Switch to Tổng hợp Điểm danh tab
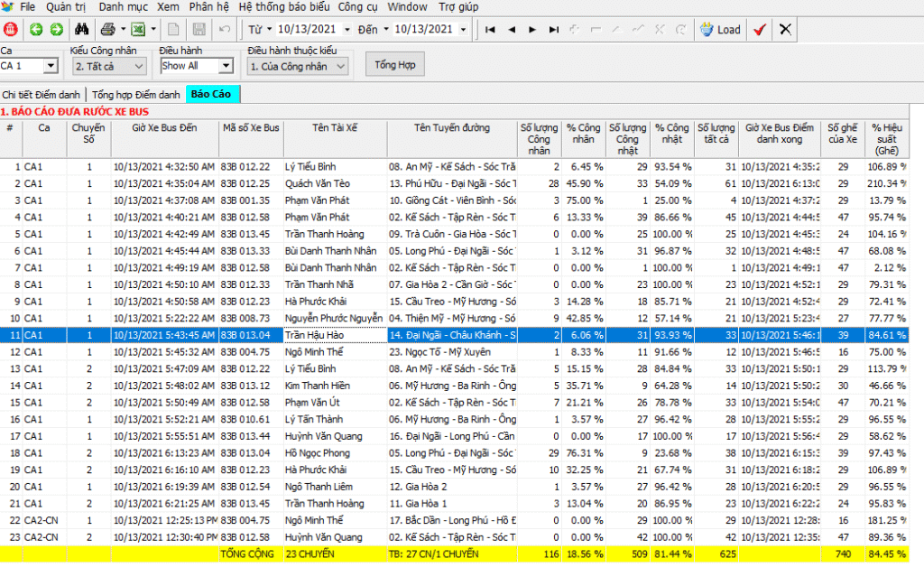The height and width of the screenshot is (577, 924). coord(135,94)
